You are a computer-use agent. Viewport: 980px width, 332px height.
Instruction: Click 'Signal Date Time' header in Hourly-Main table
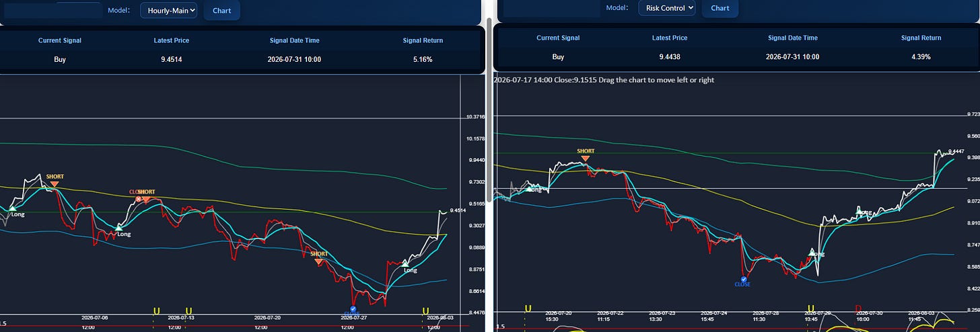click(293, 40)
